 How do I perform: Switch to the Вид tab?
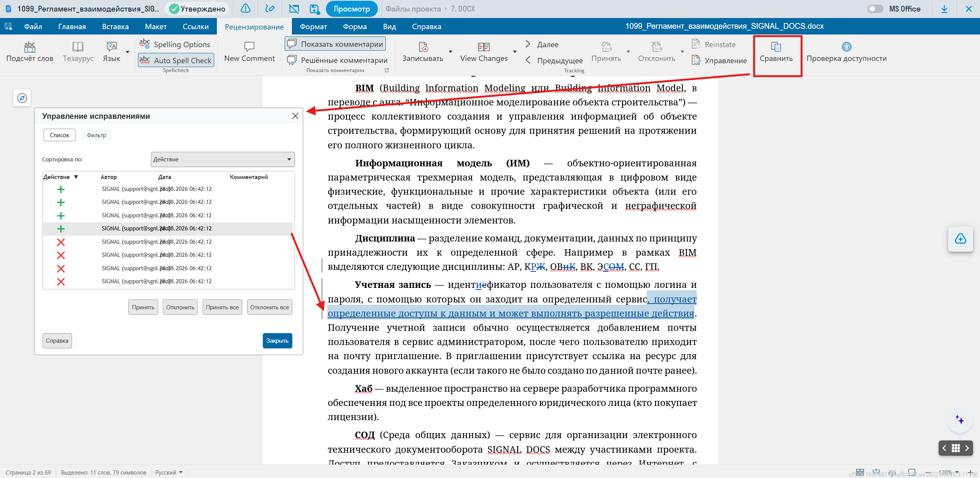(389, 26)
